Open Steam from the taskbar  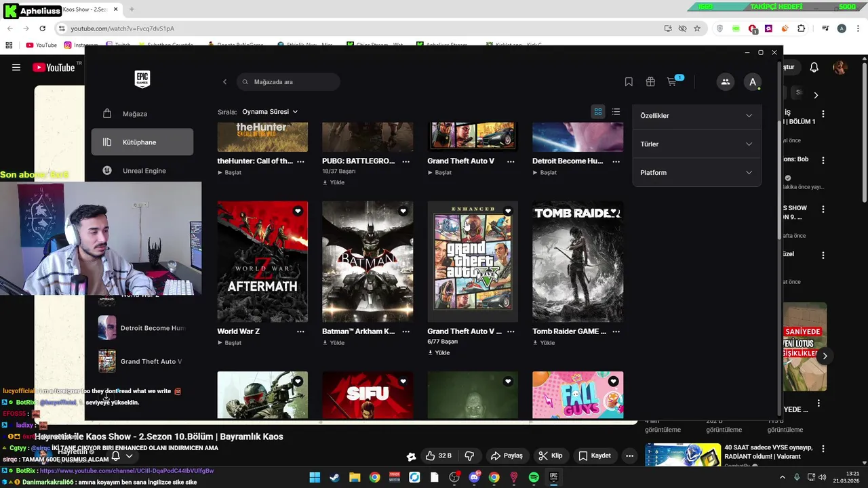335,477
